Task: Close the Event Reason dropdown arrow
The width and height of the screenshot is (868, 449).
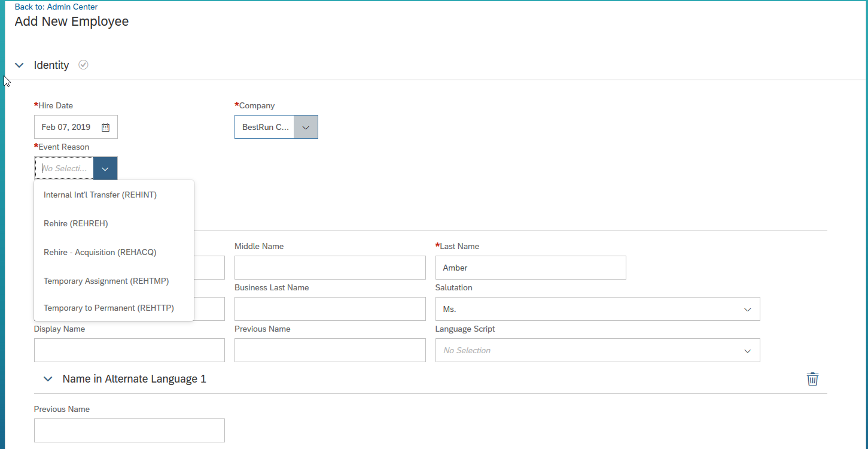Action: pyautogui.click(x=105, y=168)
